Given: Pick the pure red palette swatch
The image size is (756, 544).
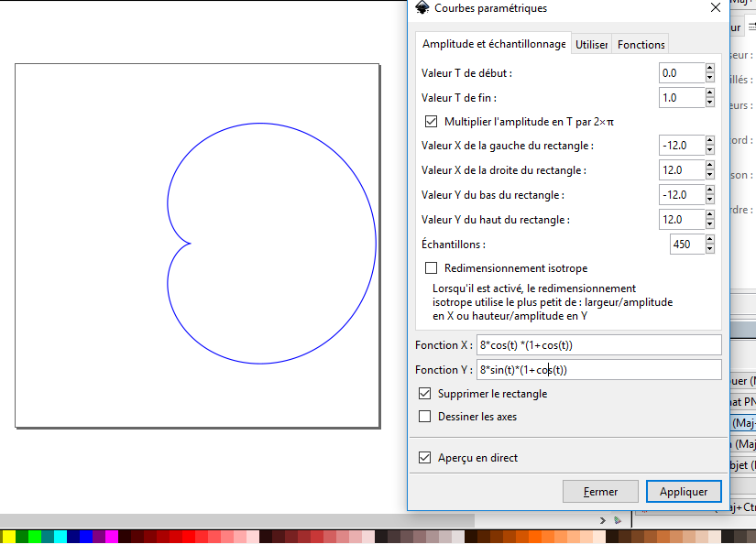Looking at the screenshot, I should tap(189, 537).
